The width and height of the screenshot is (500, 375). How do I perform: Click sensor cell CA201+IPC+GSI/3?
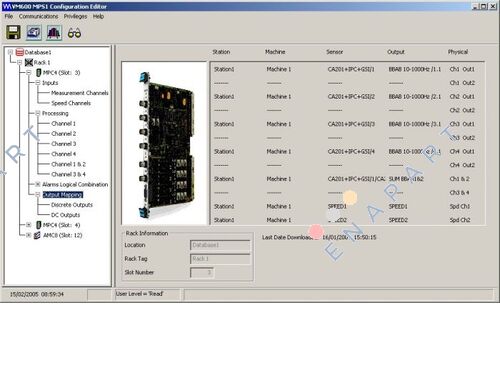click(351, 124)
